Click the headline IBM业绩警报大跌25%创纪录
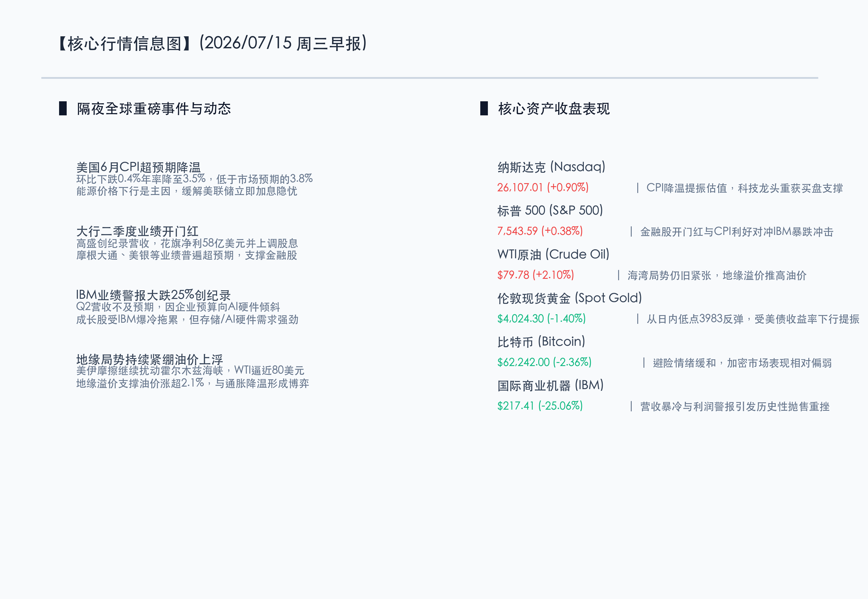868x599 pixels. (153, 295)
